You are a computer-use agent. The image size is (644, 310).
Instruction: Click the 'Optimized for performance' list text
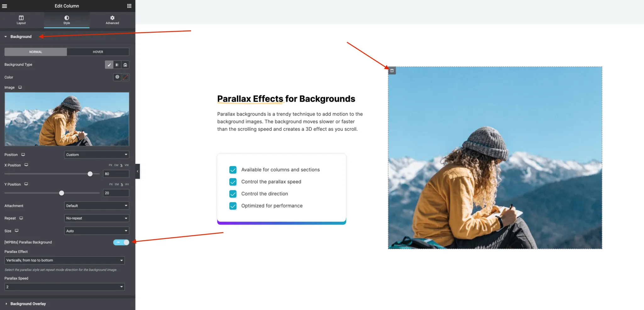click(x=272, y=206)
